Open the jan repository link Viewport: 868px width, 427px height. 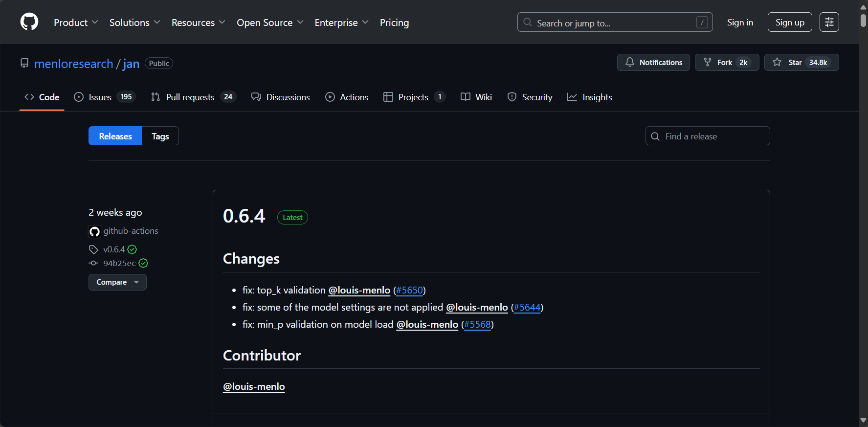(x=131, y=64)
